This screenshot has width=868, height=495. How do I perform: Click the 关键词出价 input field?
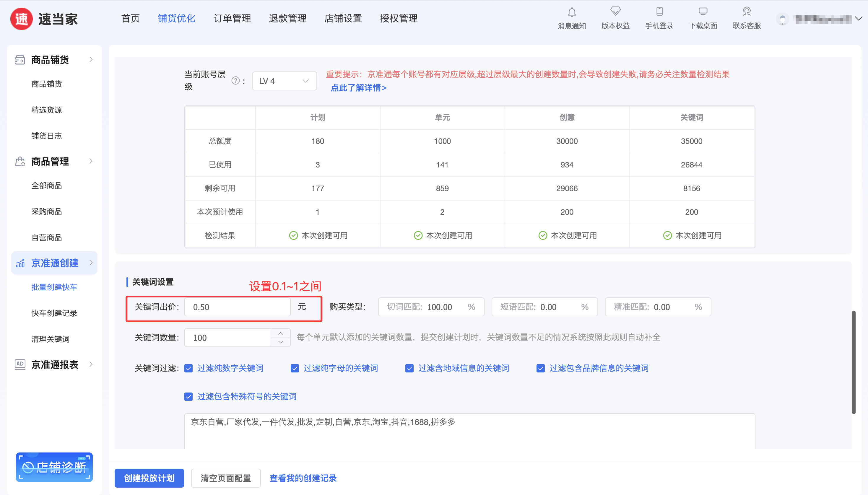pyautogui.click(x=237, y=307)
